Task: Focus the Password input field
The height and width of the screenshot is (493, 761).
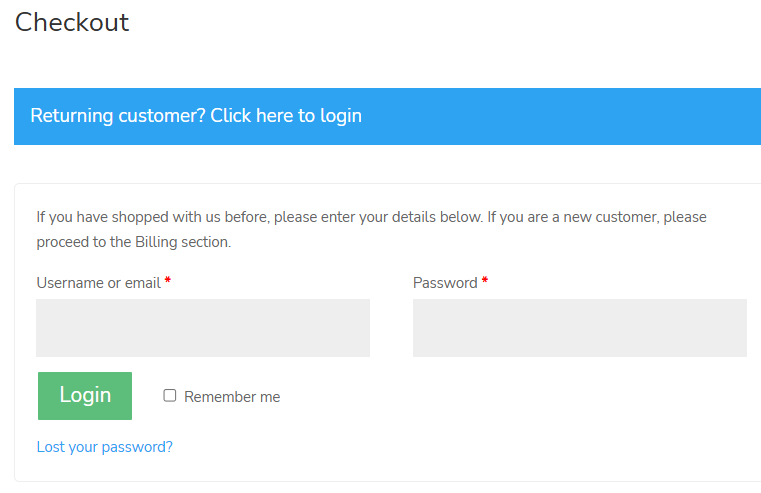Action: (579, 328)
